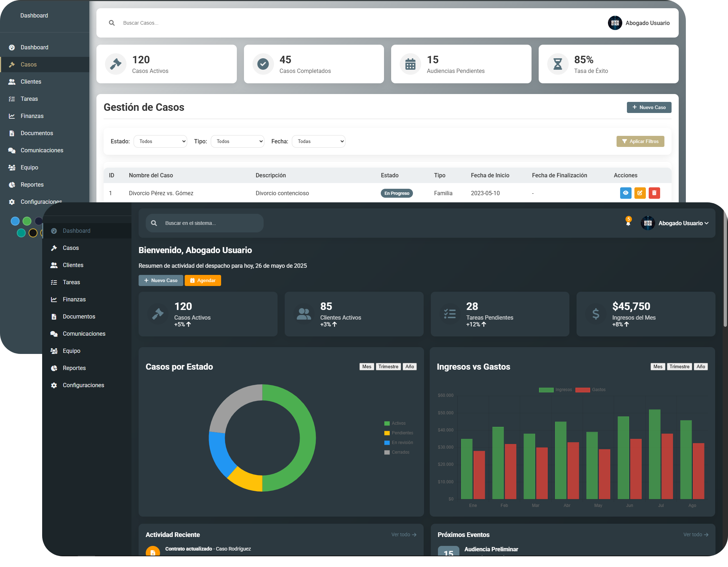The image size is (728, 567).
Task: Select Tareas in the sidebar menu
Action: (71, 282)
